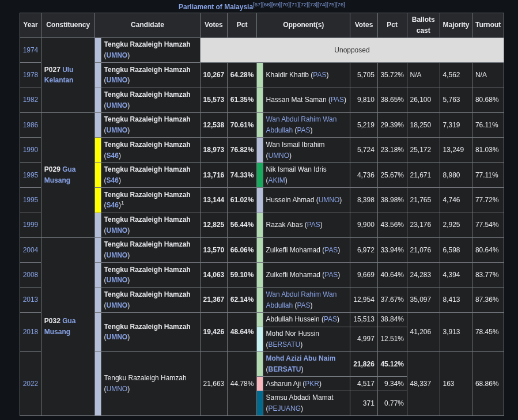Image resolution: width=518 pixels, height=420 pixels.
Task: Follow the BERSATU link beside Mohd Nor Hussin
Action: [284, 345]
